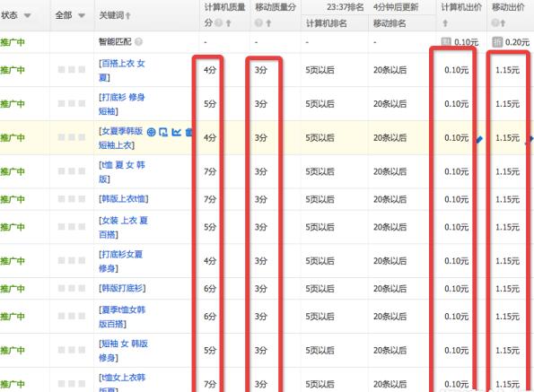Select 移动排名 sub-header
The height and width of the screenshot is (392, 534).
pyautogui.click(x=390, y=23)
